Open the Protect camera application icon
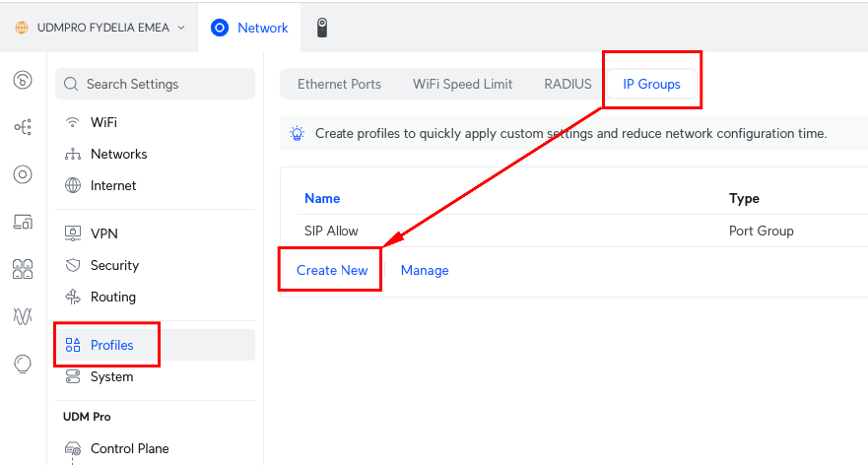The width and height of the screenshot is (868, 465). [x=322, y=28]
